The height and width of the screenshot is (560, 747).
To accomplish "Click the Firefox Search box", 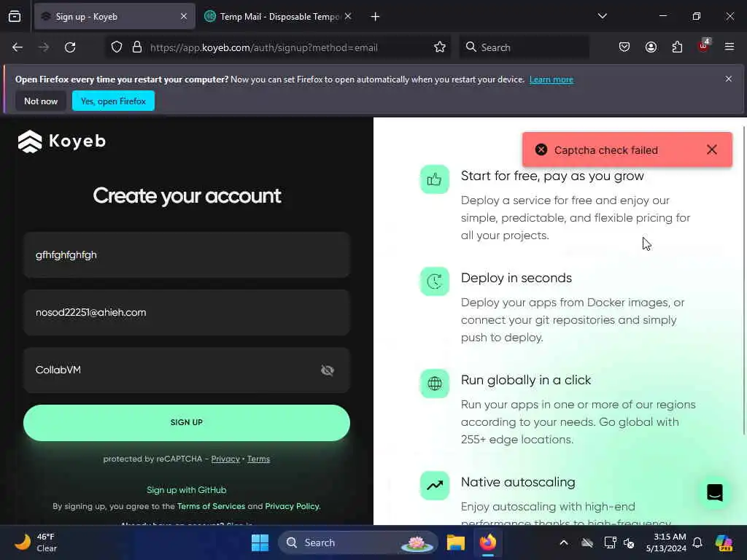I will tap(525, 47).
